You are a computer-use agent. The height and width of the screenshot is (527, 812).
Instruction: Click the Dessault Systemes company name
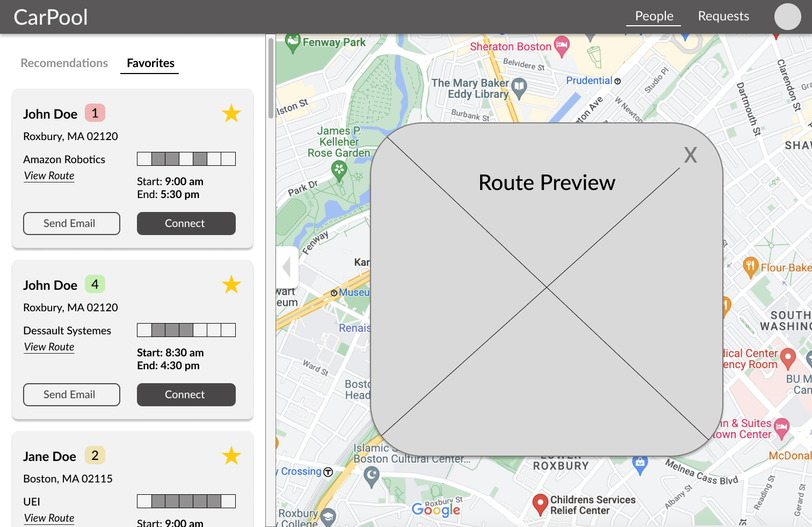coord(67,331)
